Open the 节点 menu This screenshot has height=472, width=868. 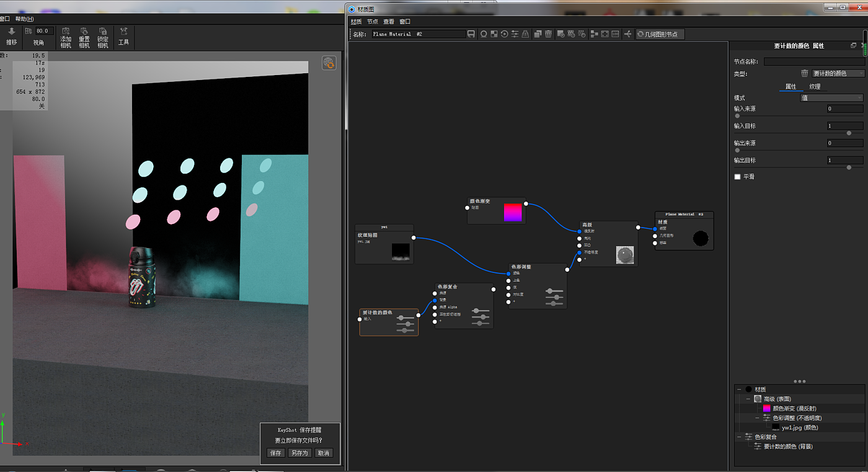[372, 22]
